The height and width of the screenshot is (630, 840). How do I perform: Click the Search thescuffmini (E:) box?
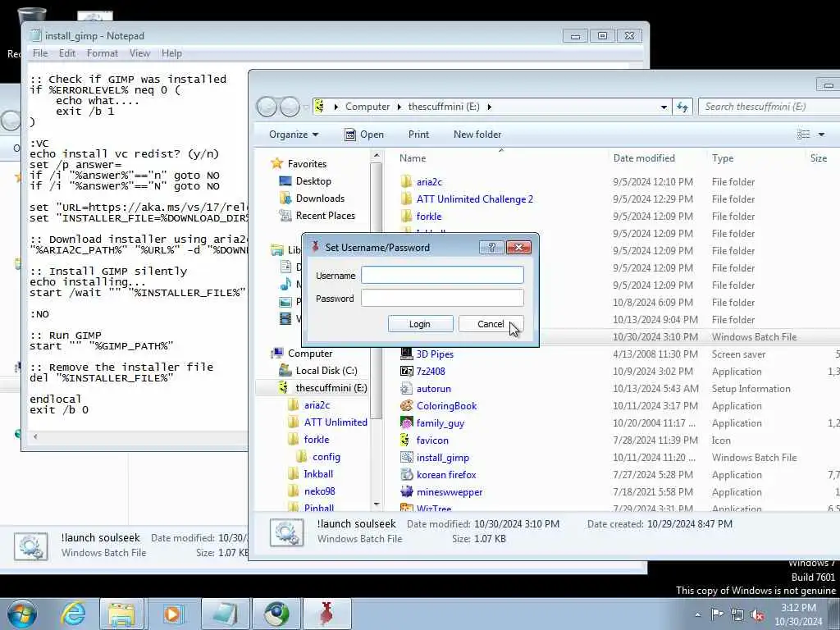coord(769,107)
